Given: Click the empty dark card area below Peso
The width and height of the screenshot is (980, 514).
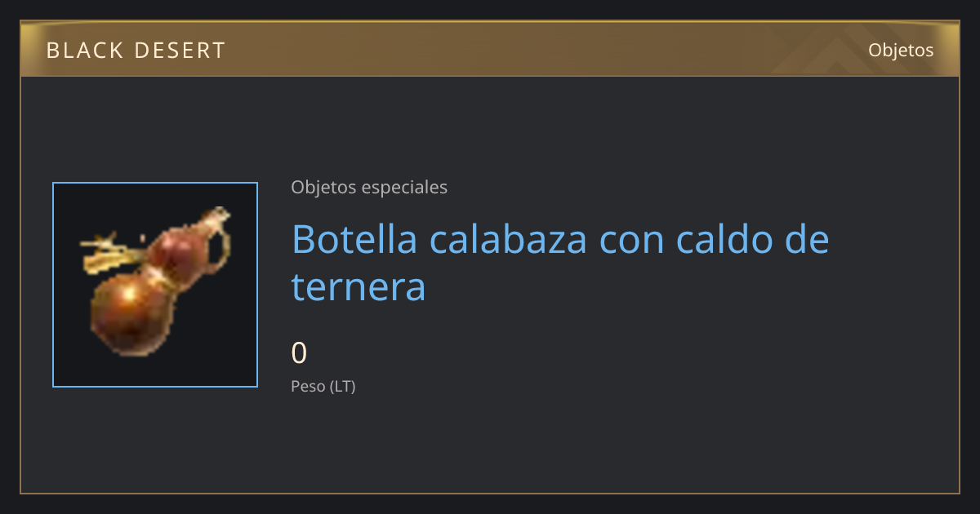Looking at the screenshot, I should (x=572, y=445).
